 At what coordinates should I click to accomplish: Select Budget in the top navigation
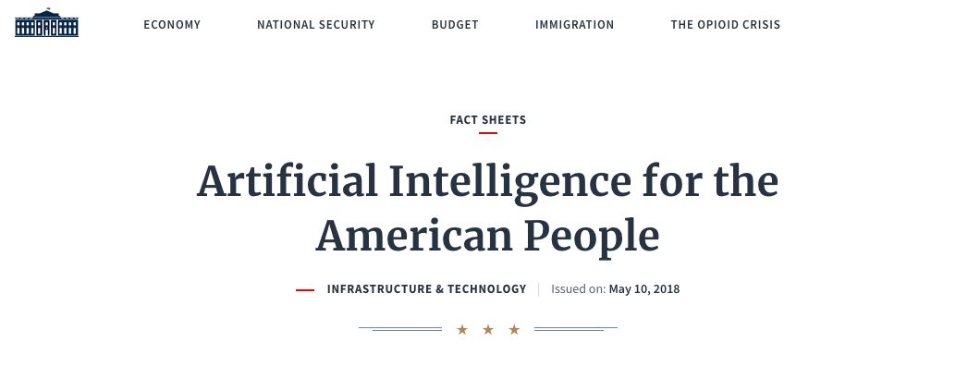tap(455, 25)
